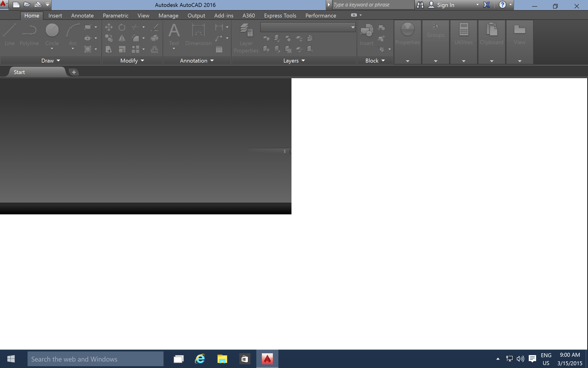Viewport: 588px width, 368px height.
Task: Click the New drawing icon in the Quick Access toolbar
Action: [x=16, y=5]
